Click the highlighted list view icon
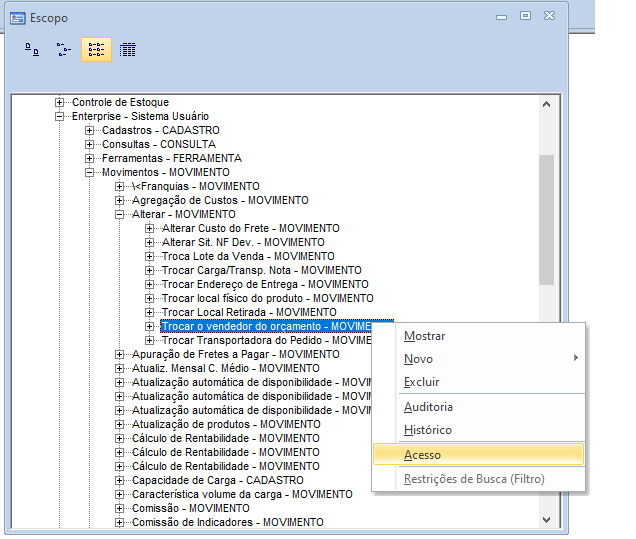Image resolution: width=636 pixels, height=539 pixels. (x=96, y=49)
